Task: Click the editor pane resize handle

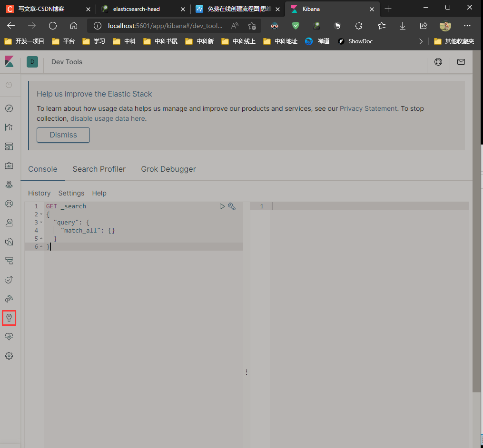Action: tap(246, 372)
